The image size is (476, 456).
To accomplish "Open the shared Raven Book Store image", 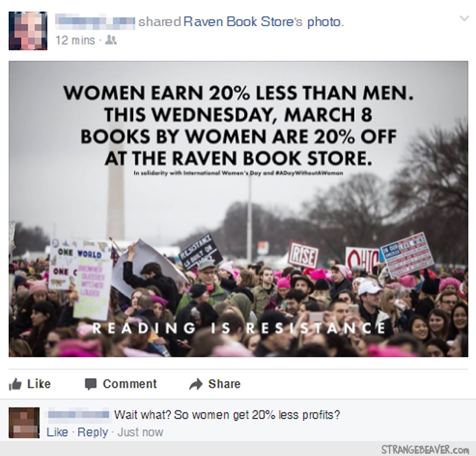I will click(238, 209).
